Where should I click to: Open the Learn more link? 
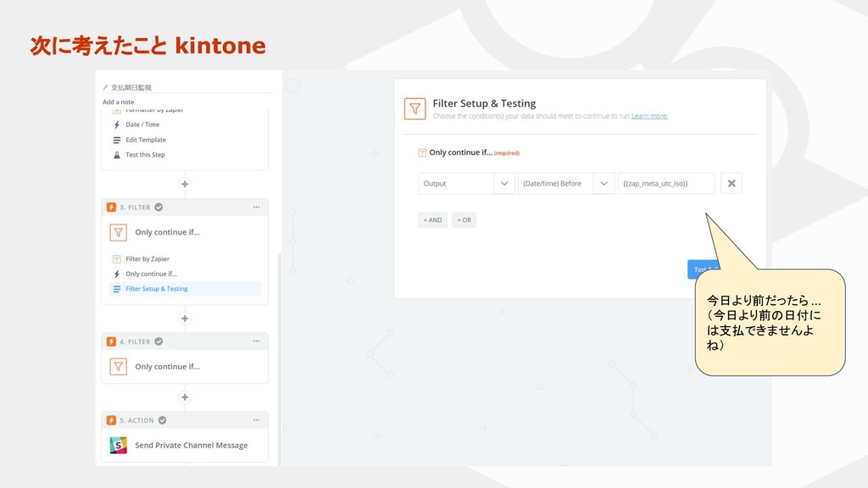[649, 116]
